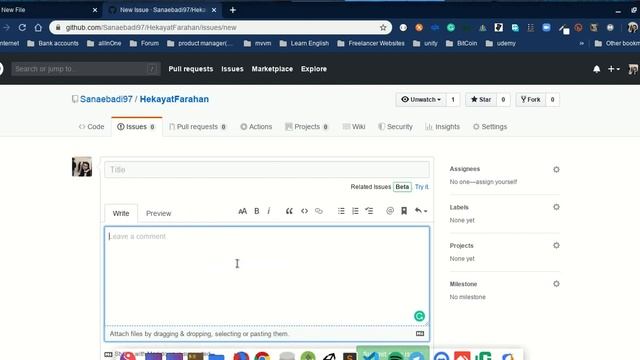Open the Bank accounts bookmark folder
Image resolution: width=640 pixels, height=360 pixels.
(x=53, y=43)
